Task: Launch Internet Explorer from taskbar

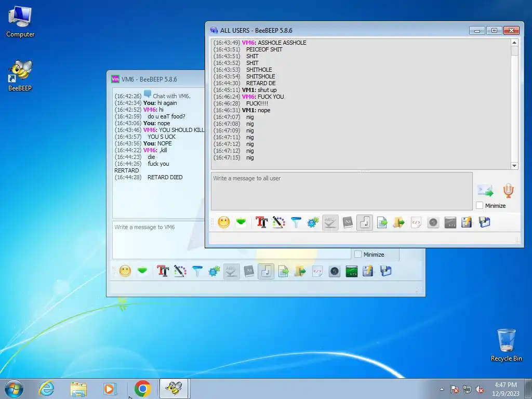Action: coord(46,389)
